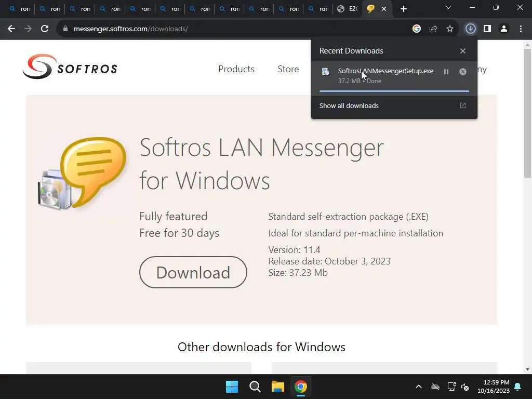Switch to the first 'ron' search tab
Viewport: 532px width, 399px height.
(x=20, y=9)
